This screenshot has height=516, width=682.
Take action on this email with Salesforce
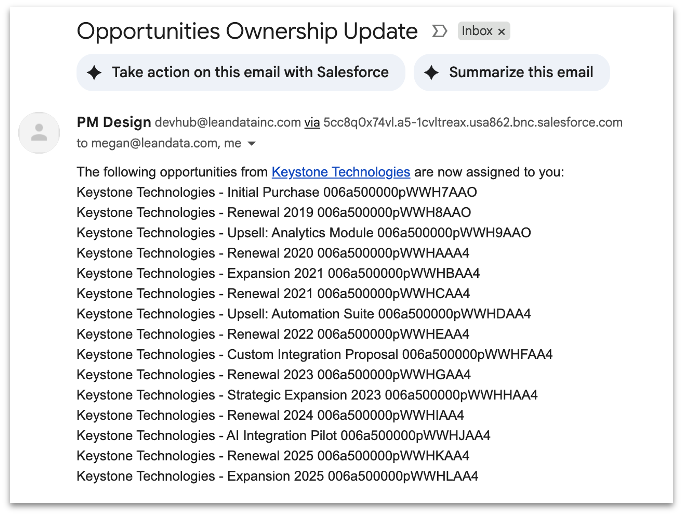pos(241,72)
